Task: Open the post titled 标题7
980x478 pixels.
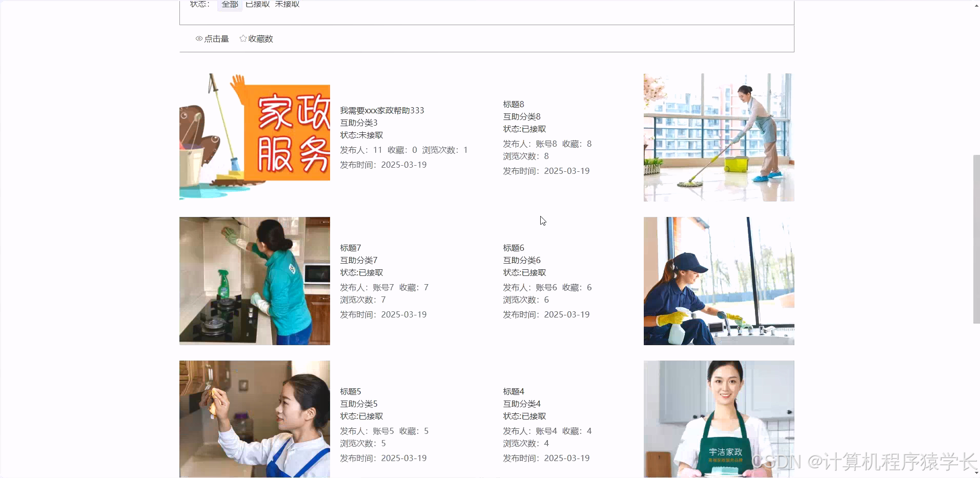Action: [350, 247]
